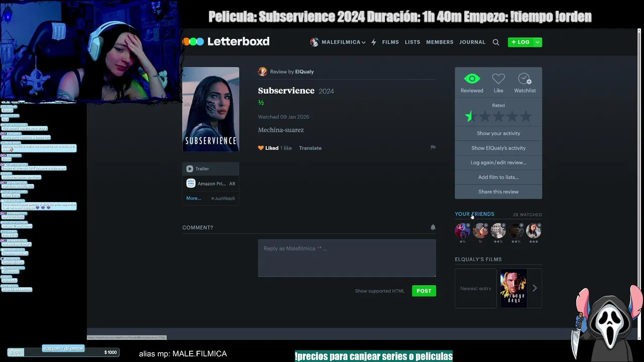Viewport: 644px width, 362px height.
Task: Click the half-star rating under the title
Action: (261, 103)
